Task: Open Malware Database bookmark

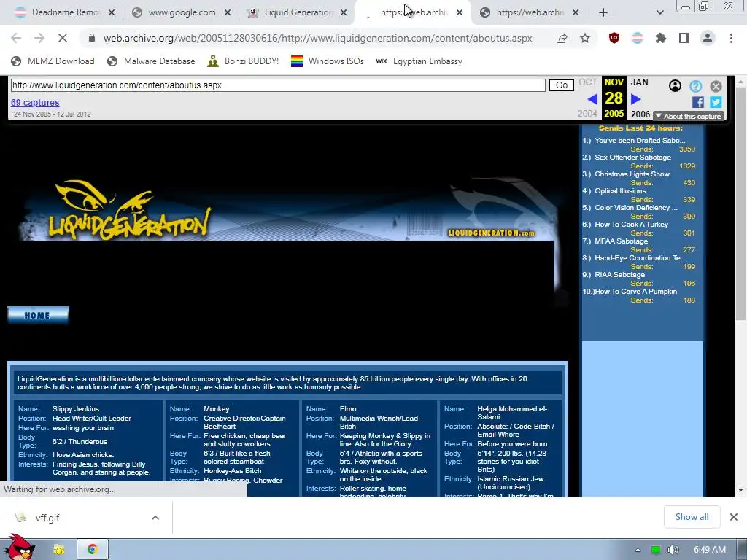Action: (152, 61)
